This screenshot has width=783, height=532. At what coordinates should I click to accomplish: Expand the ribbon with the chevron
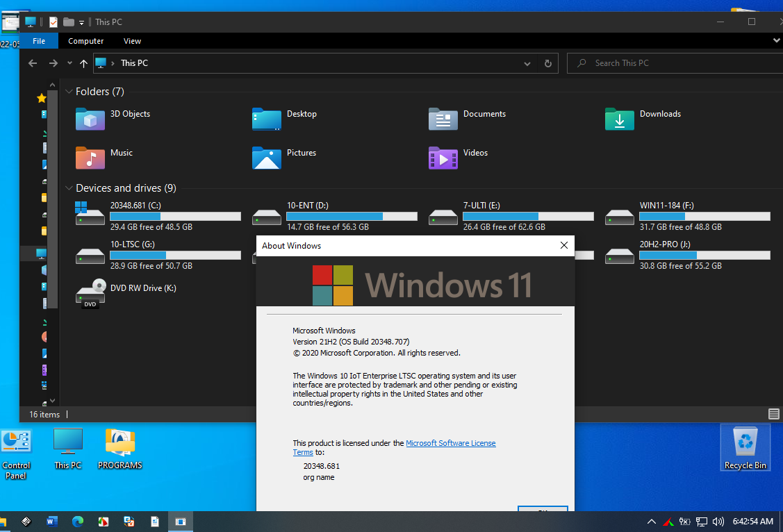(x=777, y=40)
